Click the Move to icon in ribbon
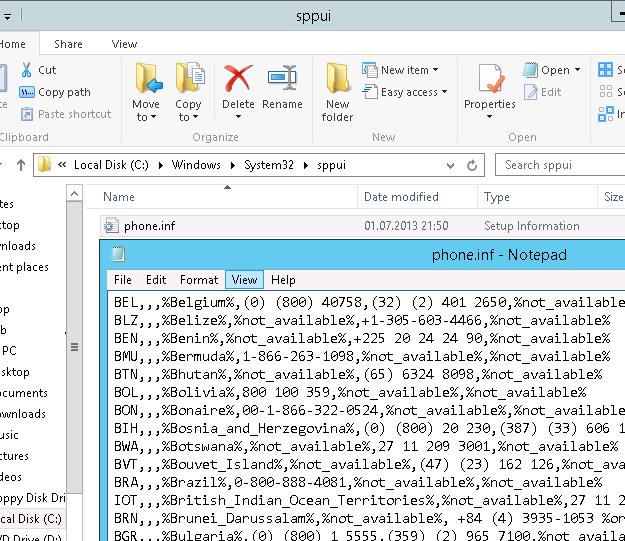 (146, 80)
